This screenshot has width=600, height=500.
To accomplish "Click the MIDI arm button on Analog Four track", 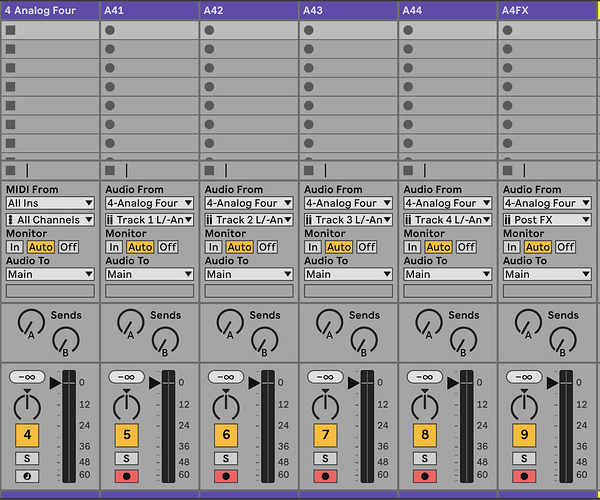I will point(27,476).
